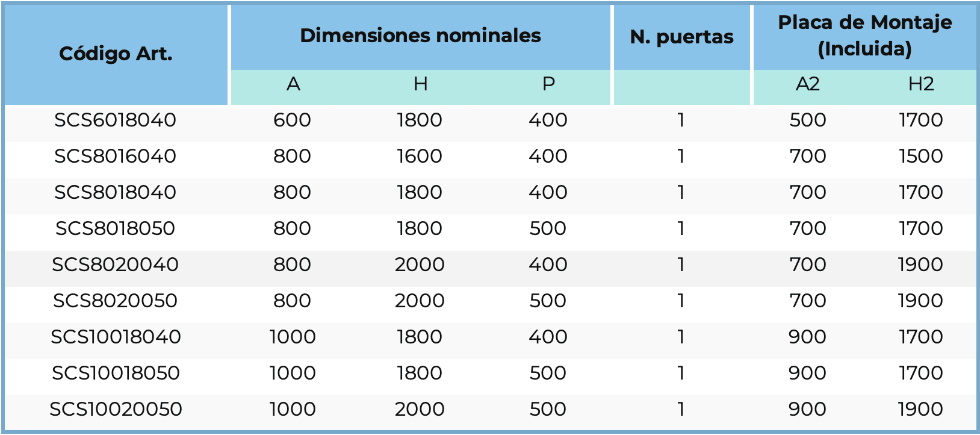Click the H sub-header under Dimensiones
The image size is (980, 435).
(420, 84)
